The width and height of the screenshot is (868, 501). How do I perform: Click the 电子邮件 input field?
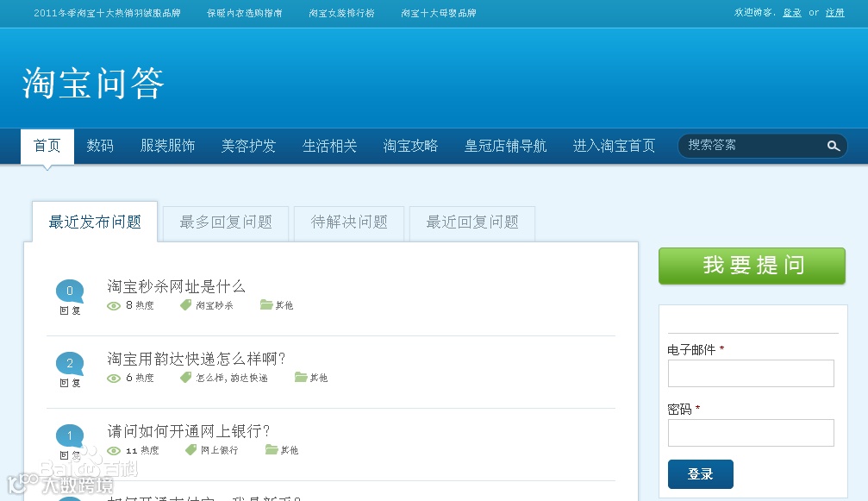tap(751, 373)
